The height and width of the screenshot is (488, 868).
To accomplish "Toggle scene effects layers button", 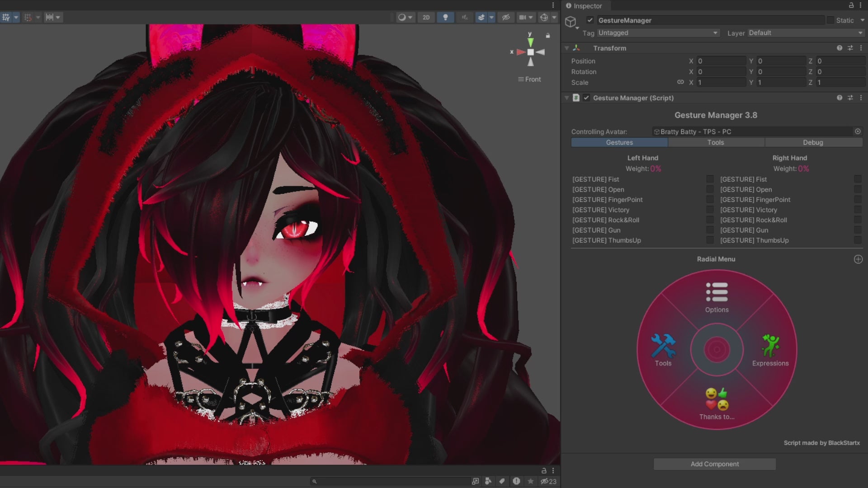I will click(x=481, y=17).
